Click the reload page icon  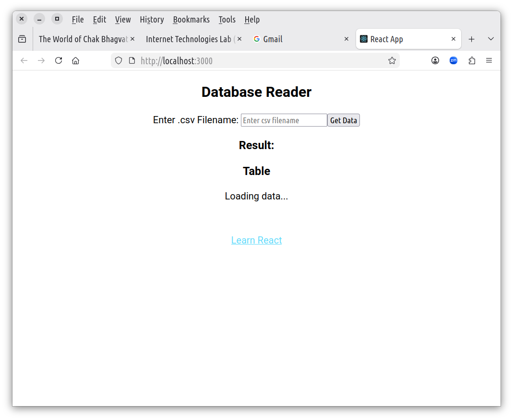pos(59,60)
